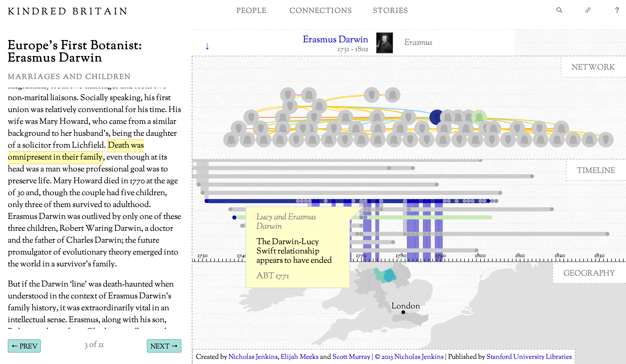626x364 pixels.
Task: Toggle the GEOGRAPHY panel
Action: pyautogui.click(x=589, y=273)
